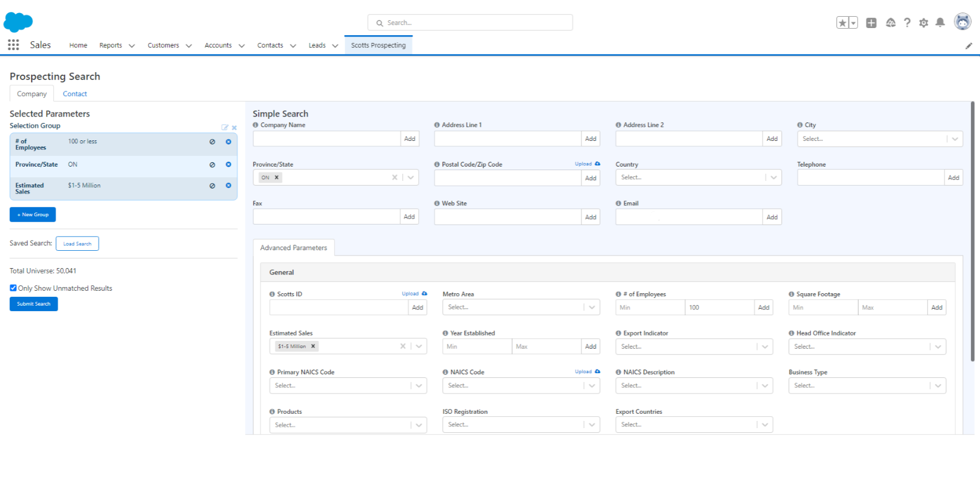980x489 pixels.
Task: Edit the Selection Group with pencil icon
Action: tap(225, 127)
